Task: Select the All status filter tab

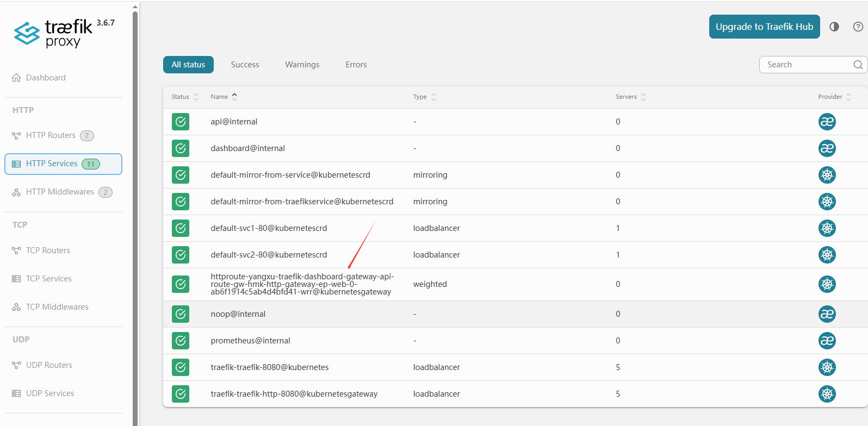Action: pyautogui.click(x=188, y=65)
